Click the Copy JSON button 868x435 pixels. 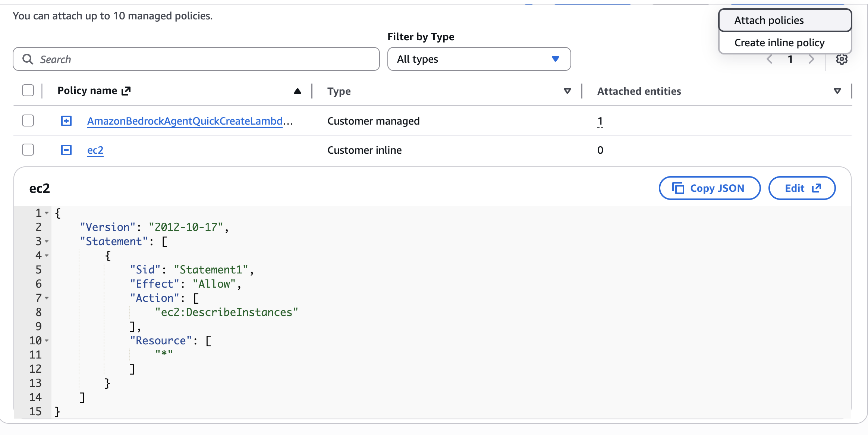pyautogui.click(x=709, y=188)
